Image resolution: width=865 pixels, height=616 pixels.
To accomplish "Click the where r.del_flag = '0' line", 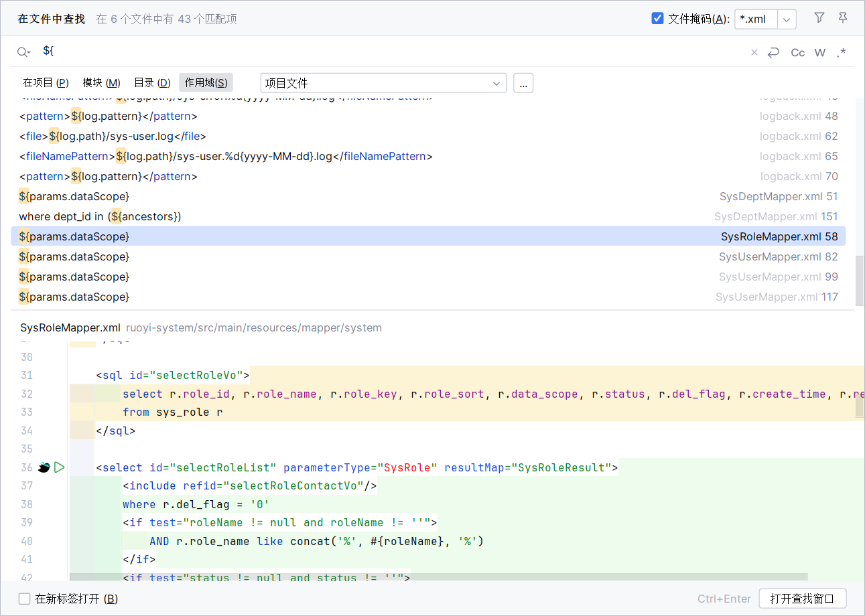I will [196, 504].
